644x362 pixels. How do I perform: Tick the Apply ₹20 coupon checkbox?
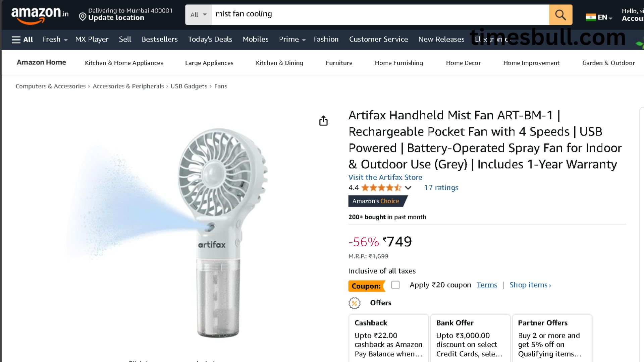[x=395, y=285]
